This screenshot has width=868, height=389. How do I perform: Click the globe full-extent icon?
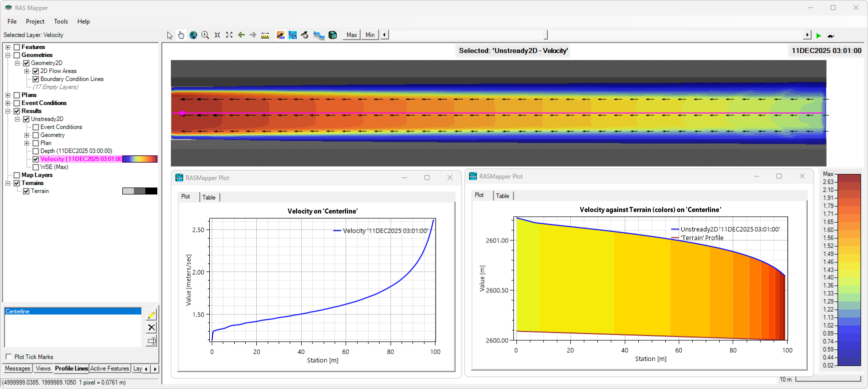[193, 35]
